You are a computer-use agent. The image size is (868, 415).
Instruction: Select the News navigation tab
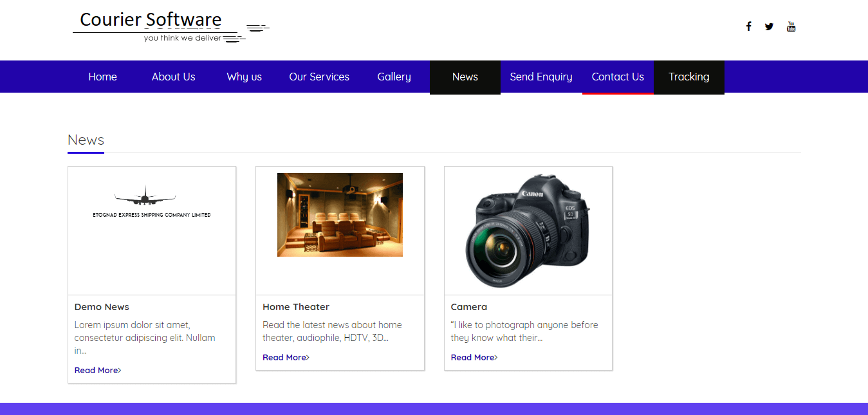[465, 77]
